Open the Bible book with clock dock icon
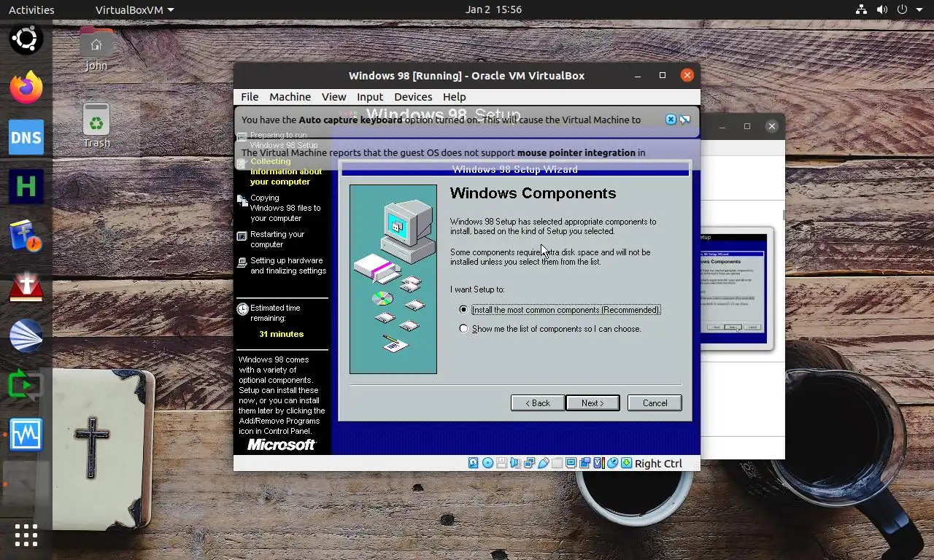The width and height of the screenshot is (934, 560). (x=26, y=236)
